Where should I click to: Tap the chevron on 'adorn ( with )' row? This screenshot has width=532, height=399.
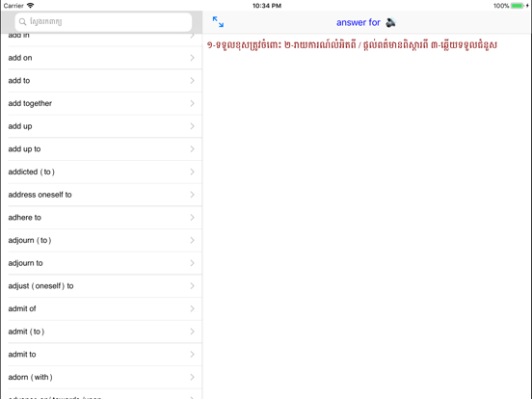coord(193,377)
